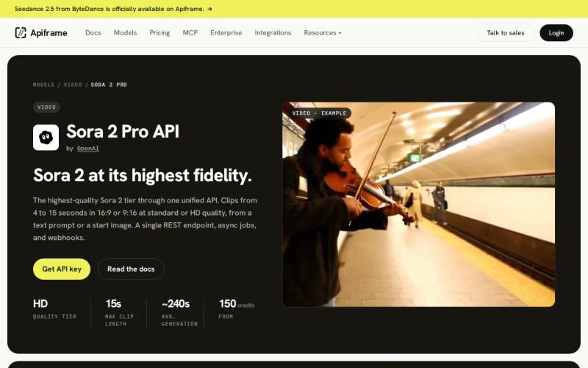Click the 'Sora 2 at its highest fidelity.' headline
The width and height of the screenshot is (588, 368).
point(142,175)
